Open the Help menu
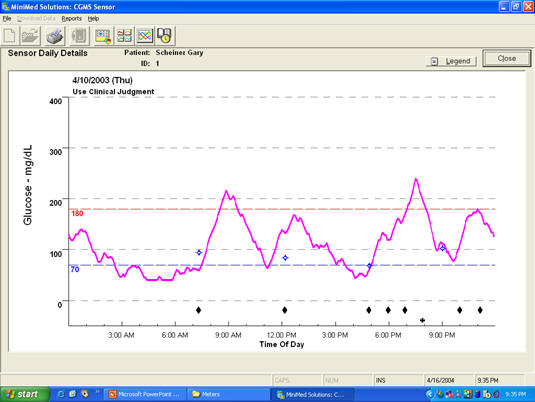Image resolution: width=535 pixels, height=402 pixels. tap(93, 18)
